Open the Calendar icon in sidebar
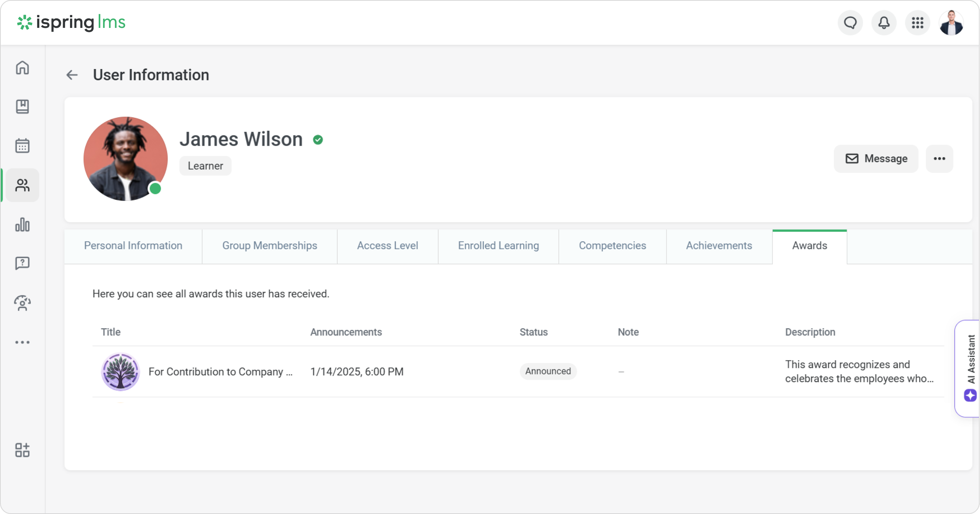 (22, 146)
